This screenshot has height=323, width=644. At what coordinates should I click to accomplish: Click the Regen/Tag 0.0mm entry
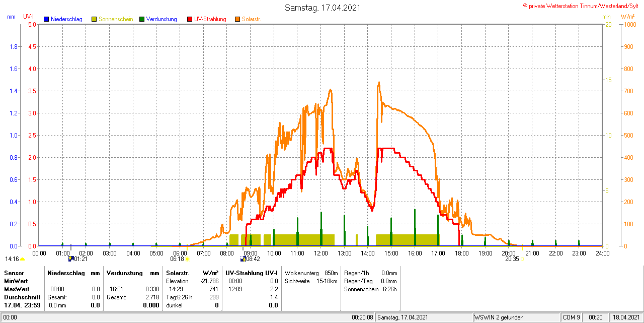click(x=371, y=281)
